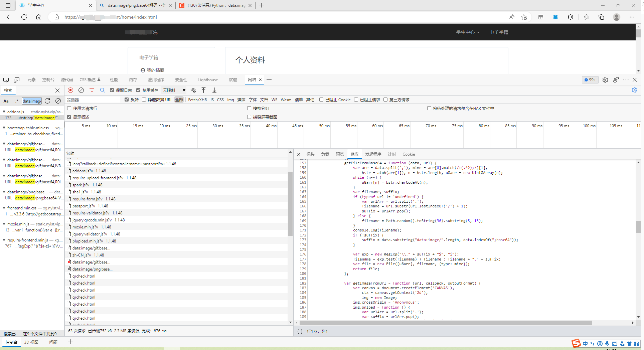Filter requests by Img type
The height and width of the screenshot is (350, 644).
[230, 100]
